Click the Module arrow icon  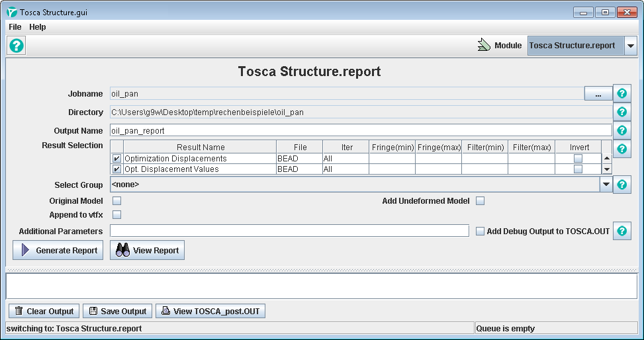[484, 45]
